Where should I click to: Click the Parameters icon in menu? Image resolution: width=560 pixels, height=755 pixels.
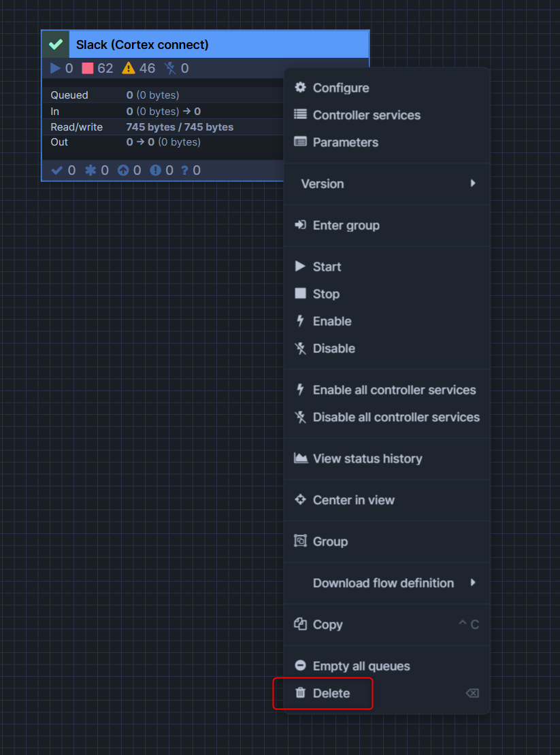coord(300,142)
